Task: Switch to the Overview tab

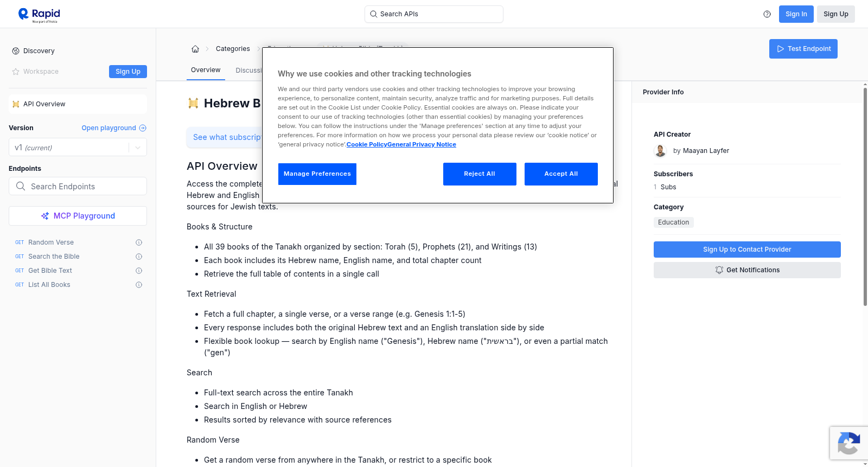Action: pyautogui.click(x=206, y=70)
